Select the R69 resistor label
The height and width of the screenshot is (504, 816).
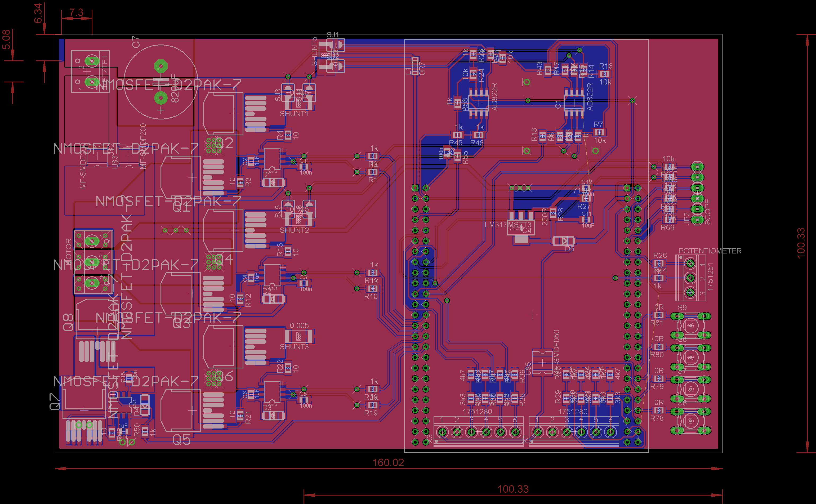tap(667, 228)
